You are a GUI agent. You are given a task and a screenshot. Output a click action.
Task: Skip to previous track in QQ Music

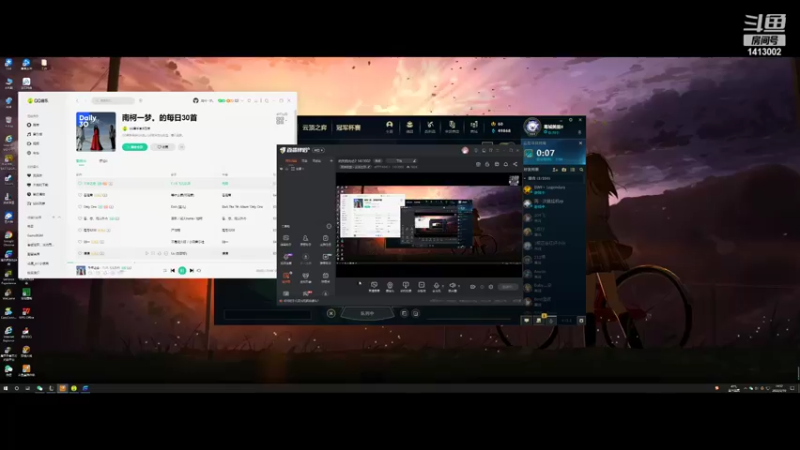pos(173,270)
